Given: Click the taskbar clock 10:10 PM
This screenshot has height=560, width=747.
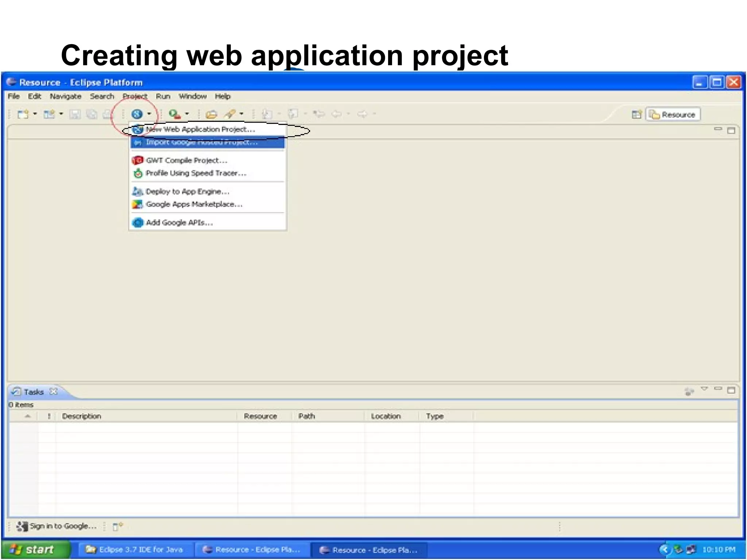Looking at the screenshot, I should [719, 549].
